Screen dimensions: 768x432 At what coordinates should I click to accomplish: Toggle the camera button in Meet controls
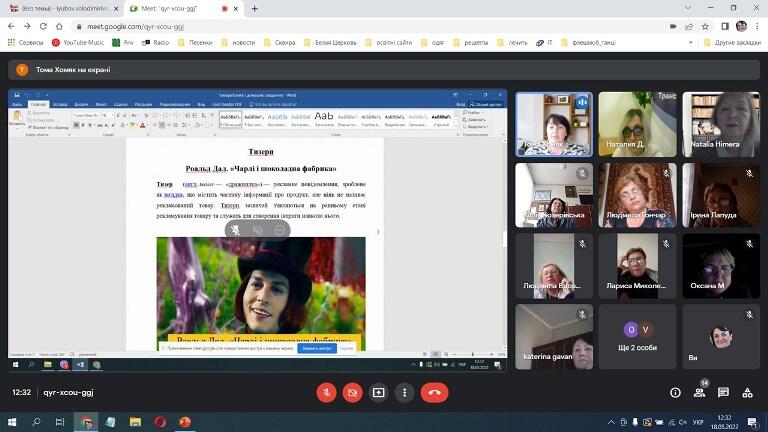pos(352,392)
